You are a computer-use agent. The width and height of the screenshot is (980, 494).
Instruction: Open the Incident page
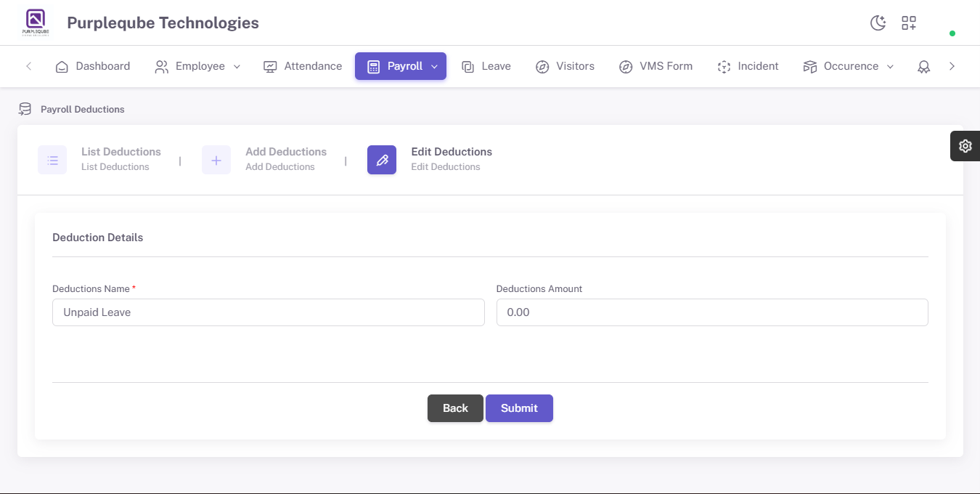click(x=748, y=66)
